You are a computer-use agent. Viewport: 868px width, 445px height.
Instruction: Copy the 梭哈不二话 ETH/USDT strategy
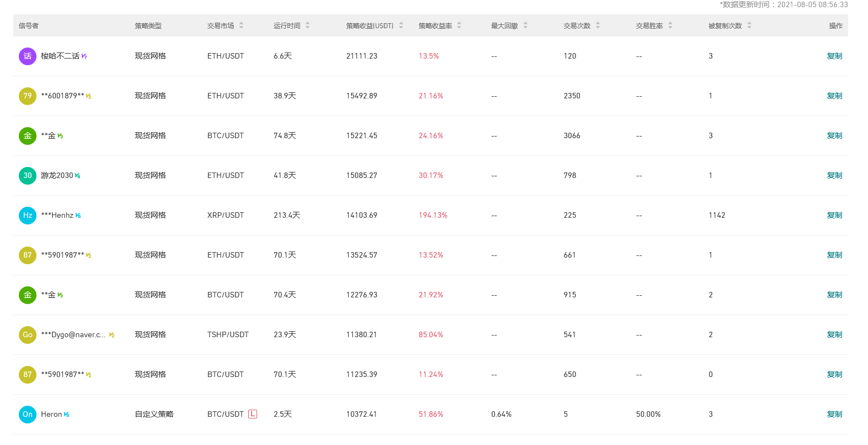click(x=834, y=56)
